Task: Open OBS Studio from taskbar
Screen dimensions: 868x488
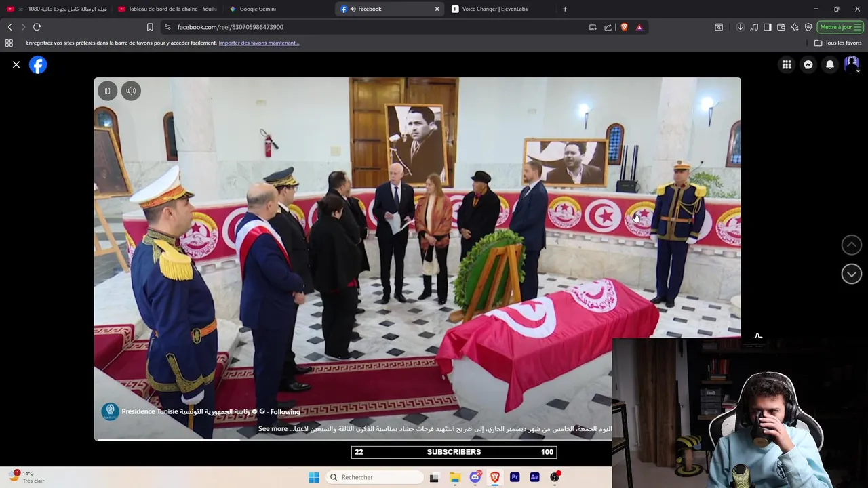Action: (555, 477)
